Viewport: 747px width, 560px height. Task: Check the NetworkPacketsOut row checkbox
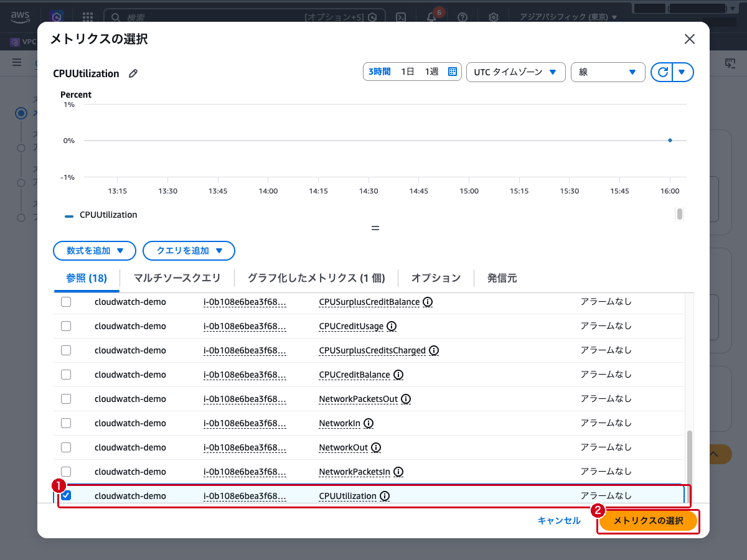pyautogui.click(x=66, y=399)
